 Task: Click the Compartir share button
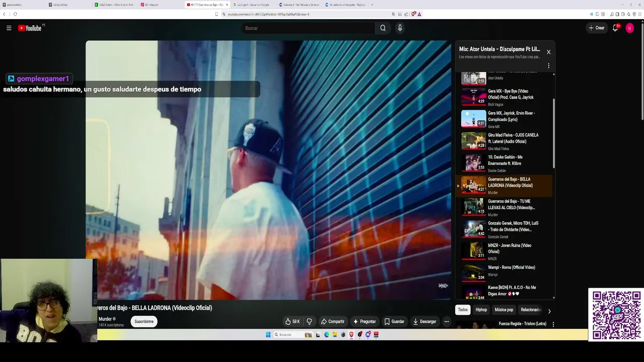(x=333, y=321)
